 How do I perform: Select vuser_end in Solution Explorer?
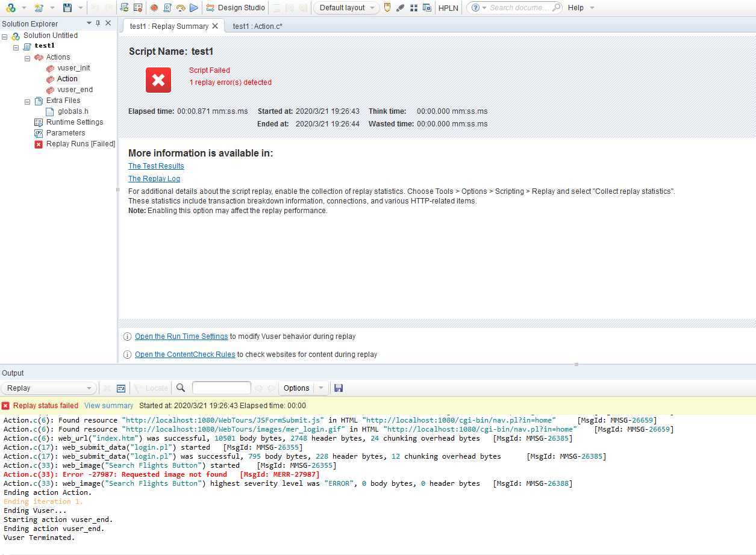(x=75, y=90)
